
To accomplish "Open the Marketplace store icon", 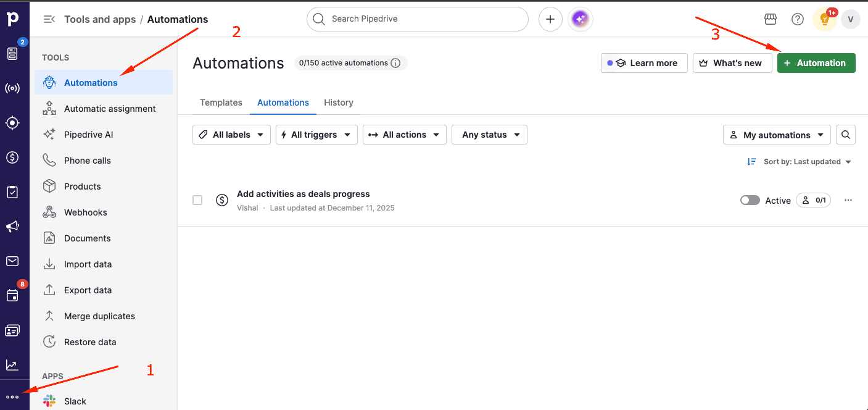I will [x=771, y=19].
